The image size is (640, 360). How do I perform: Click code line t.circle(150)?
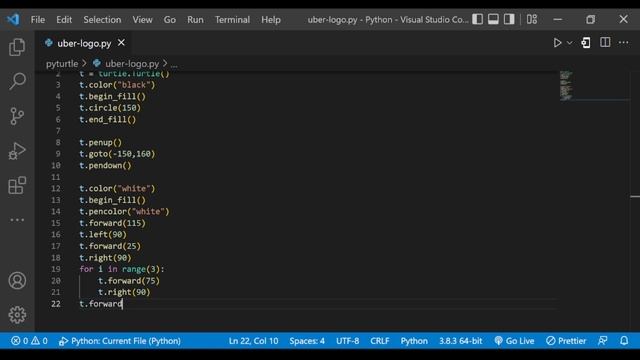110,108
